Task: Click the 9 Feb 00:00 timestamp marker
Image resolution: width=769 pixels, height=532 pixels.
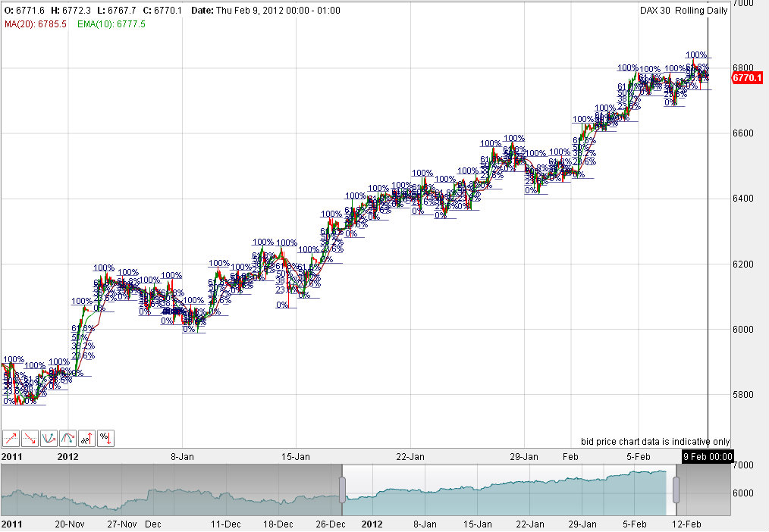Action: [x=708, y=457]
